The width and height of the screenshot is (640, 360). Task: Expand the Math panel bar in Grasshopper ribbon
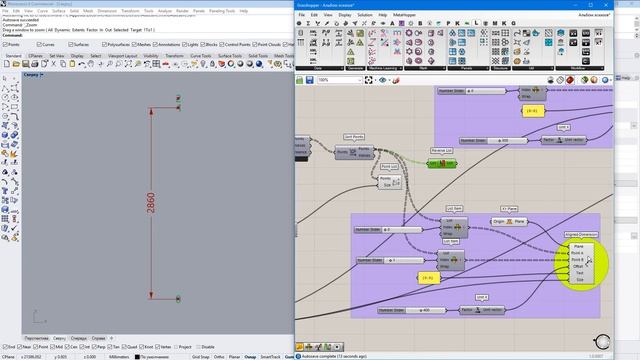[424, 68]
